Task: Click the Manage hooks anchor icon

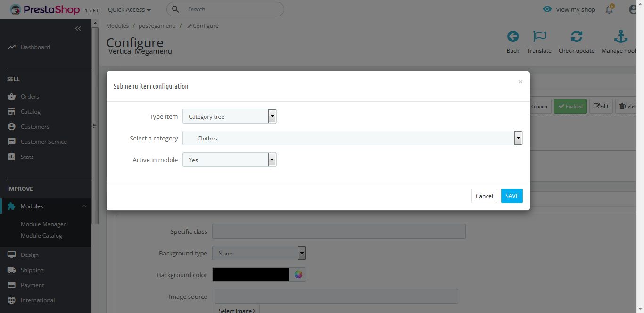Action: click(620, 37)
